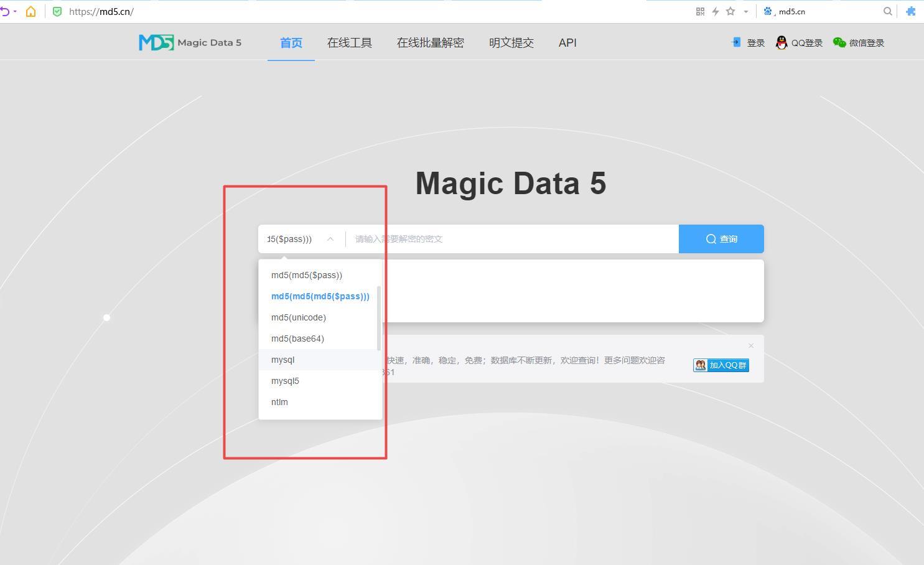Open QQ login via the penguin icon
Screen dimensions: 924x565
(782, 42)
